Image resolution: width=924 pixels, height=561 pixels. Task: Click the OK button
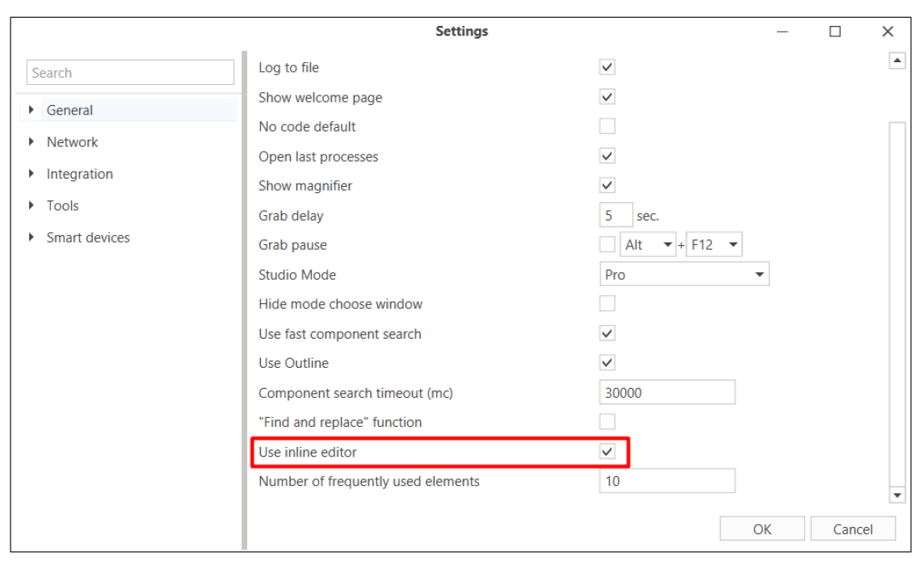pyautogui.click(x=762, y=529)
